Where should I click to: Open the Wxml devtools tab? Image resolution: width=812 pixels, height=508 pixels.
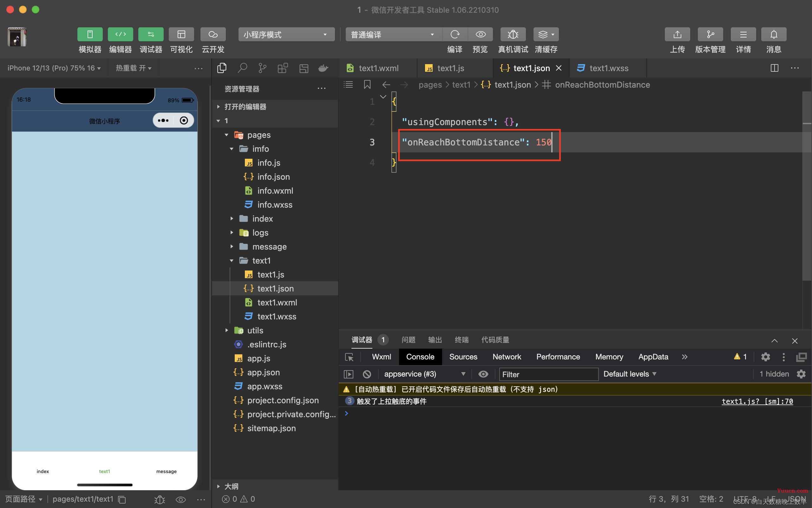pos(382,357)
